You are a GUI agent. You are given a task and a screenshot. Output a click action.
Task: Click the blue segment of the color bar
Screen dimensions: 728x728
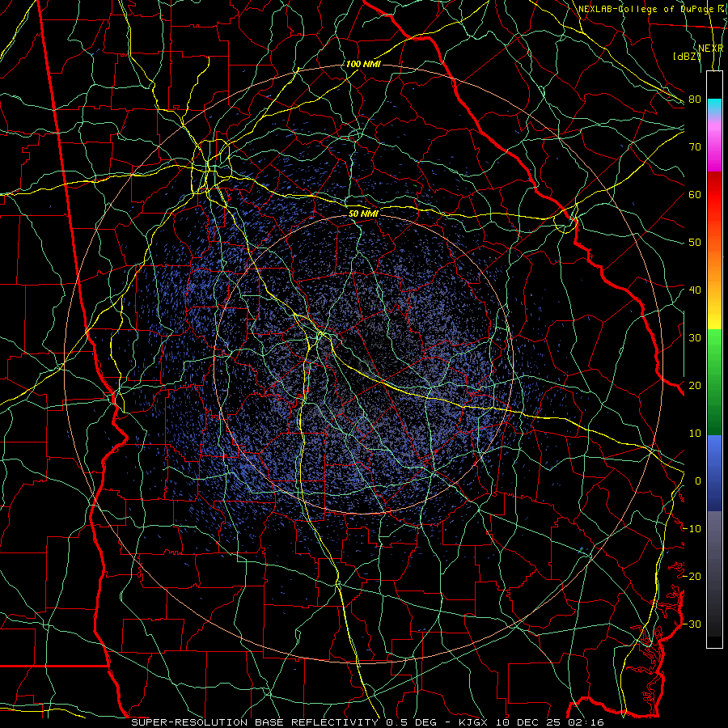coord(714,473)
